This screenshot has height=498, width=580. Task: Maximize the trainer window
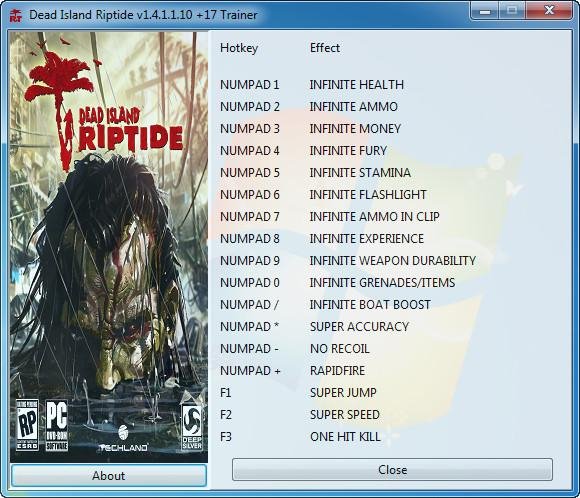[x=512, y=11]
